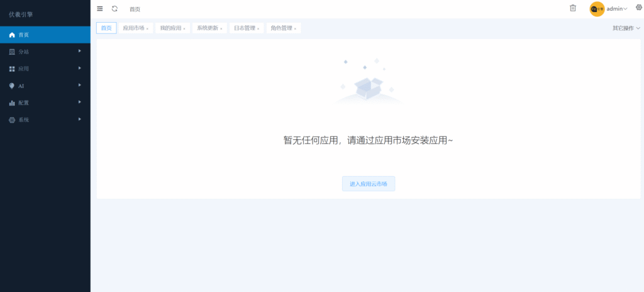The image size is (644, 292).
Task: Click the grid icon beside 应用
Action: [x=12, y=69]
